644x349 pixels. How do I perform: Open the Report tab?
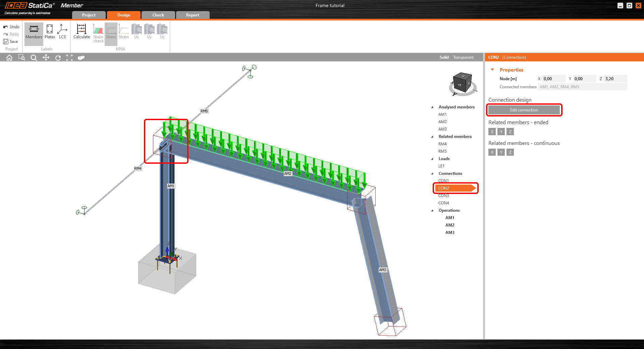[193, 15]
